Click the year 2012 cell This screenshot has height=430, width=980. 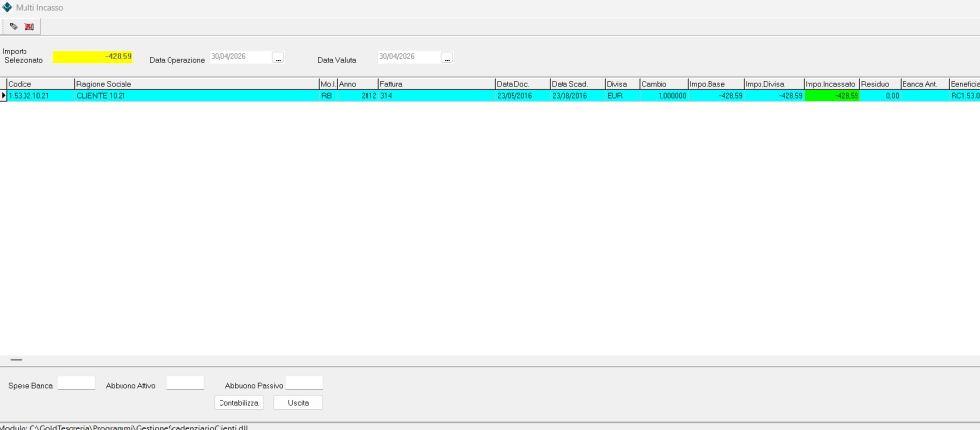pyautogui.click(x=358, y=96)
